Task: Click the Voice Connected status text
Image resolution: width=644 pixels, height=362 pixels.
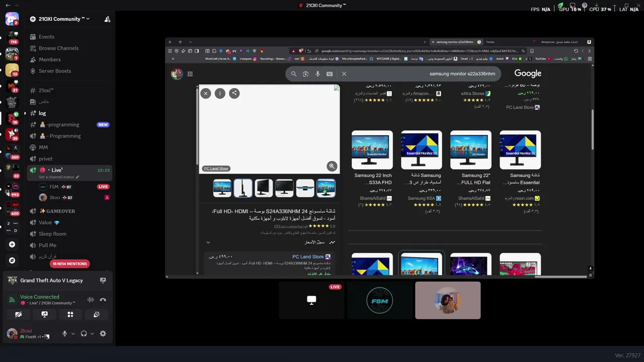Action: pyautogui.click(x=40, y=297)
